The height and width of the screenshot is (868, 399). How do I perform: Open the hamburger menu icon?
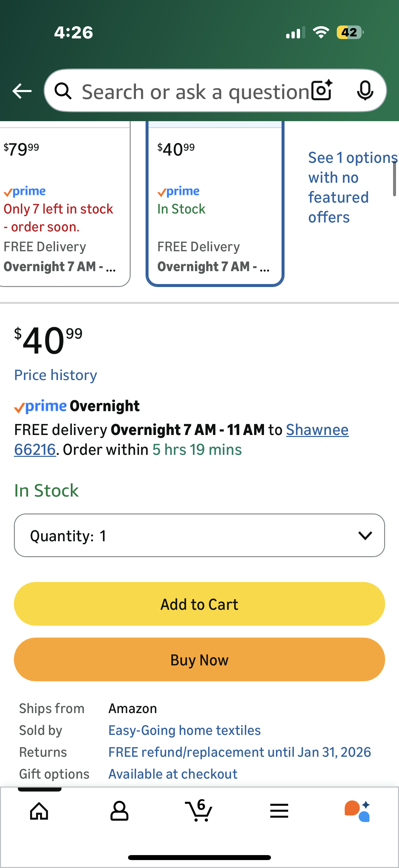(279, 811)
